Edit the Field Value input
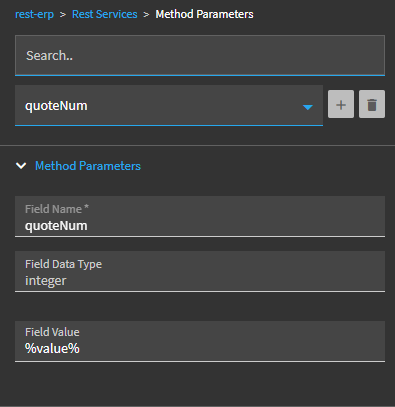395x407 pixels. point(200,341)
